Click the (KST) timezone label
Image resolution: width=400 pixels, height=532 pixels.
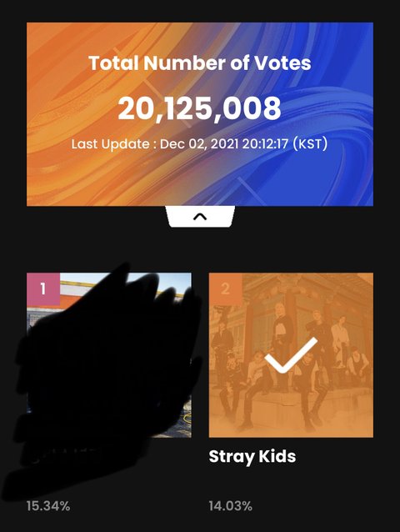click(x=310, y=143)
